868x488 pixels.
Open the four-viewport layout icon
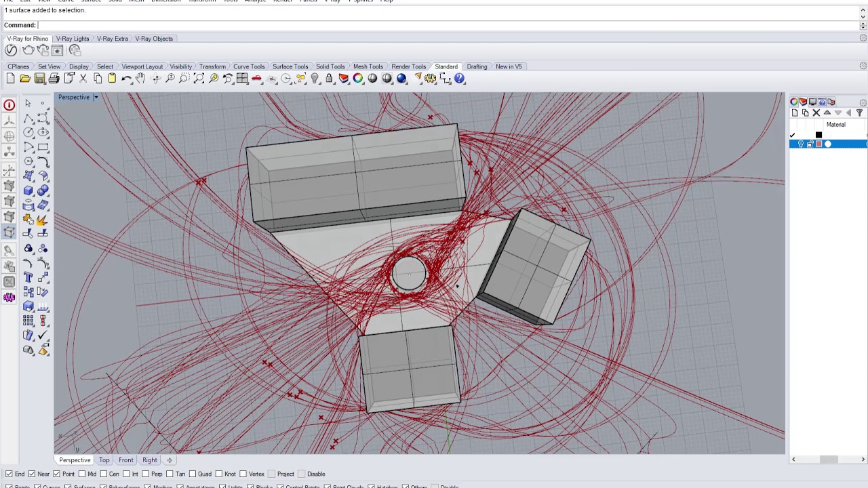[242, 79]
